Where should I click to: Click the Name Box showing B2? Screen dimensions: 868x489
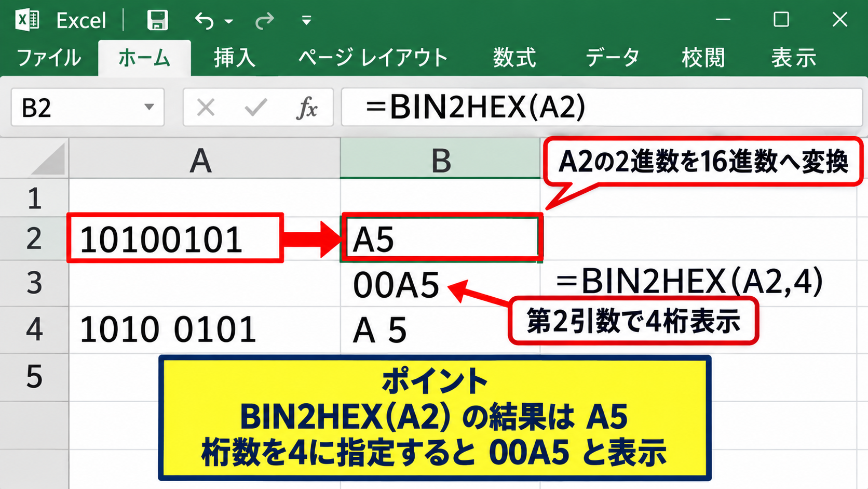pyautogui.click(x=87, y=108)
